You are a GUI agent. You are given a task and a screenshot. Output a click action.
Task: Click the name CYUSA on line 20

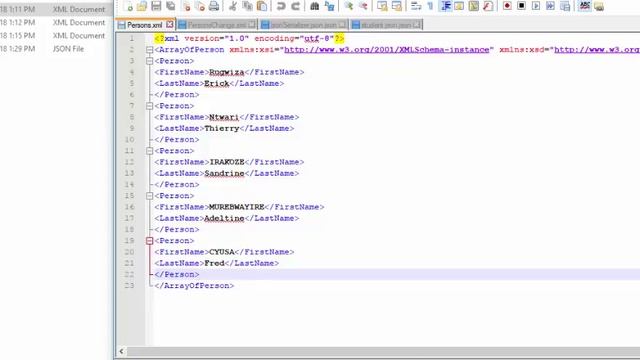click(x=222, y=252)
